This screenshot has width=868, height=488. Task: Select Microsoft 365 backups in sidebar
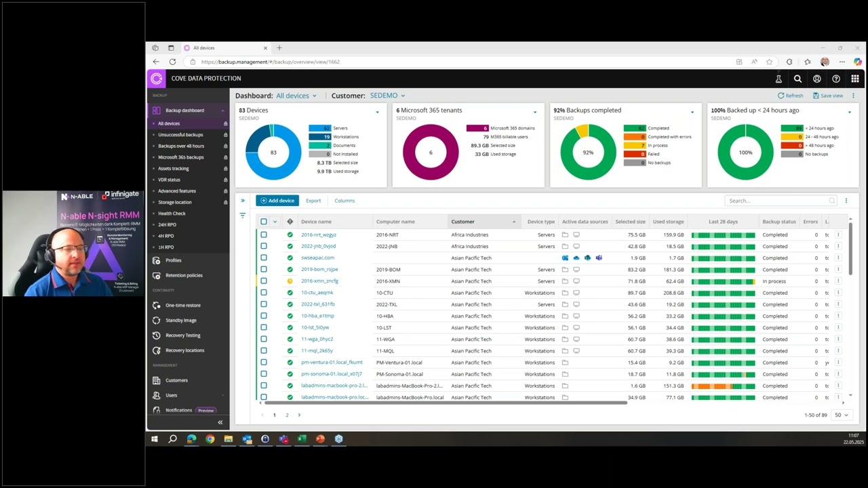[x=181, y=157]
